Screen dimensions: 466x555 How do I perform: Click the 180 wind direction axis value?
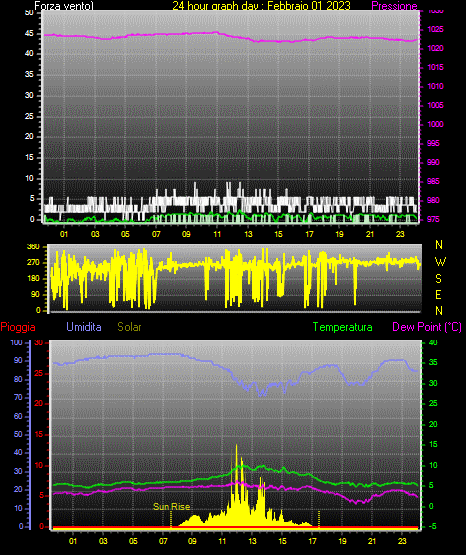33,279
